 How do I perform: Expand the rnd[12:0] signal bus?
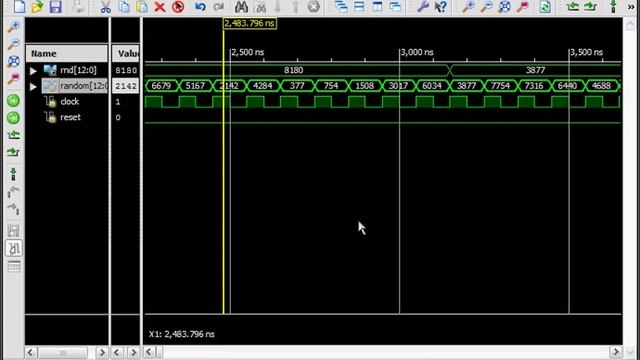click(33, 71)
